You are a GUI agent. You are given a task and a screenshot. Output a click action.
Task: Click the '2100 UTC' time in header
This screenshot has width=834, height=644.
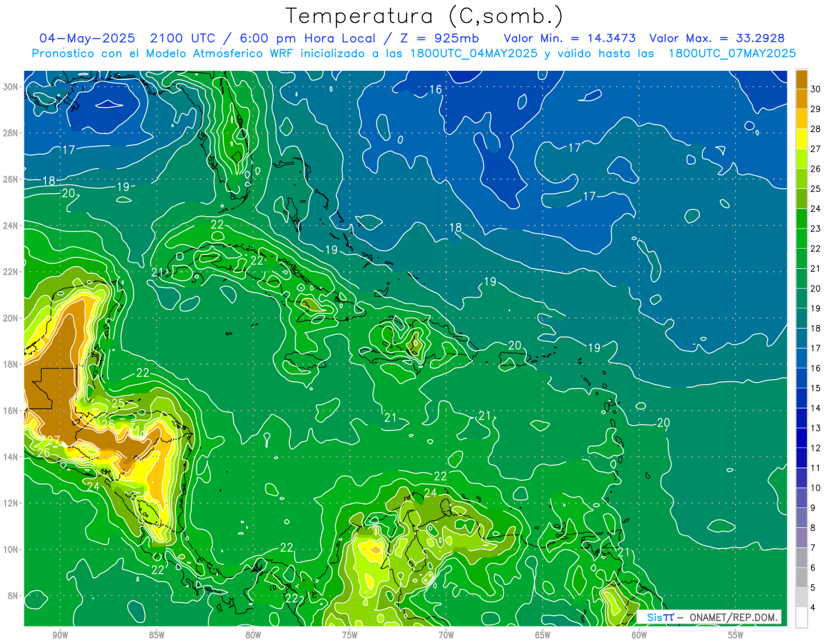[184, 38]
